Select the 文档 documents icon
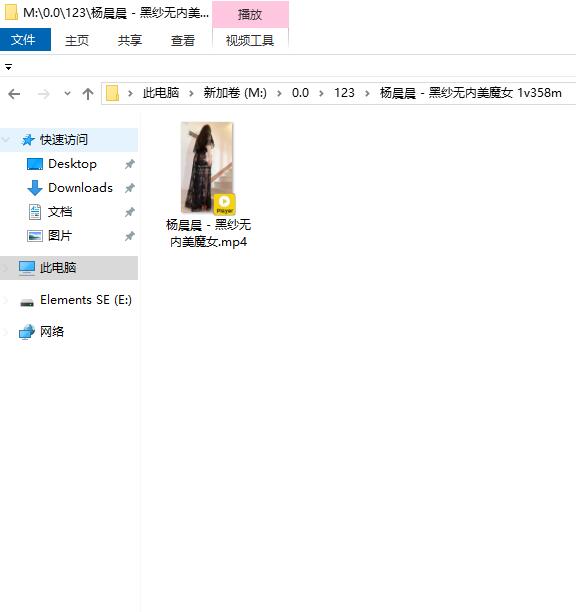Image resolution: width=576 pixels, height=612 pixels. pos(35,212)
